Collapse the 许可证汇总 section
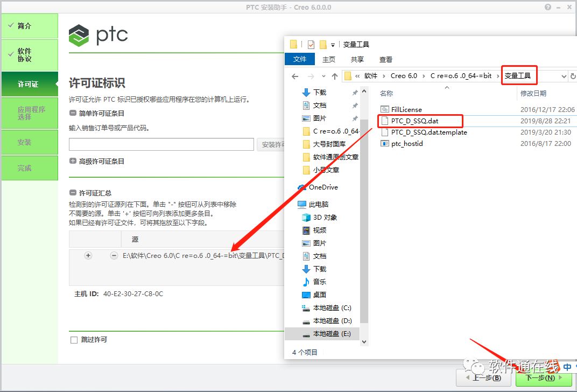This screenshot has height=392, width=577. 73,193
